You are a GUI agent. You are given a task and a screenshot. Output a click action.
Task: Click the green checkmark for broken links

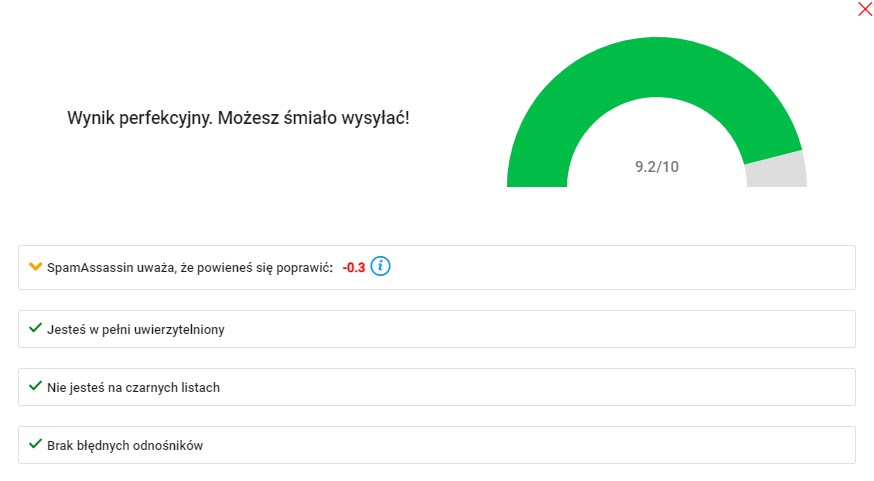tap(35, 444)
